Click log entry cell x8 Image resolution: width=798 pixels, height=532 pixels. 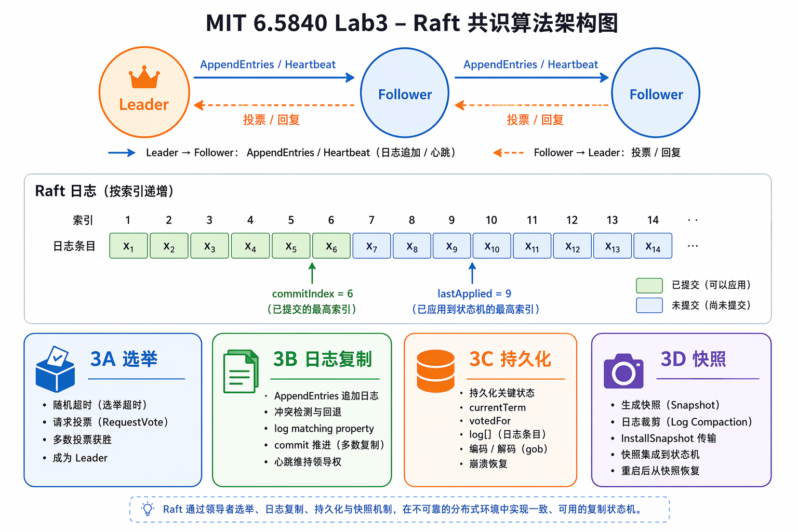[412, 246]
